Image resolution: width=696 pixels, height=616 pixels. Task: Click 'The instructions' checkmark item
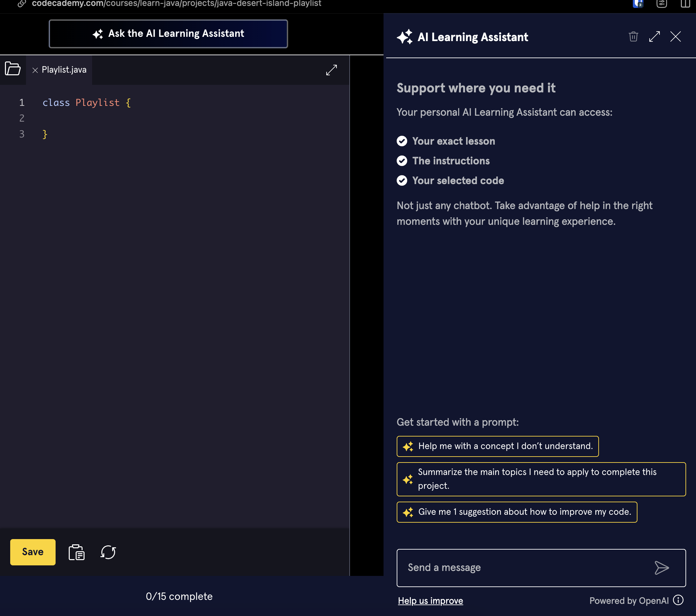[443, 161]
